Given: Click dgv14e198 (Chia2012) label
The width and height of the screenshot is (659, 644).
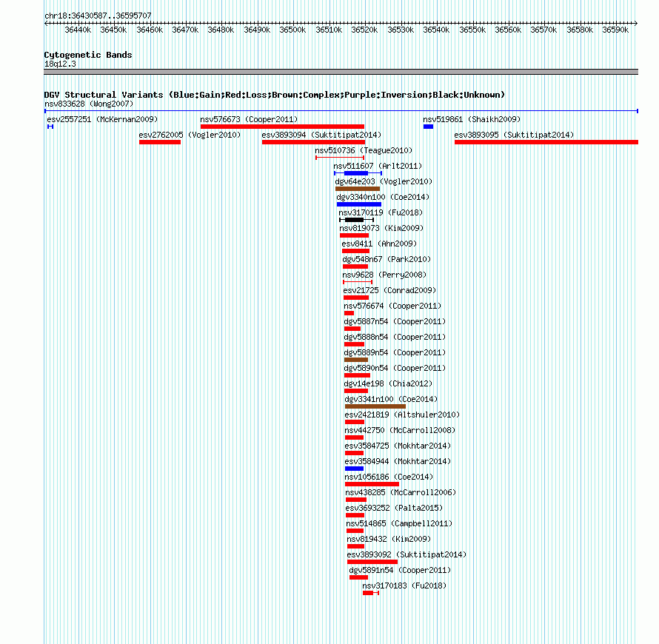Looking at the screenshot, I should (x=388, y=383).
